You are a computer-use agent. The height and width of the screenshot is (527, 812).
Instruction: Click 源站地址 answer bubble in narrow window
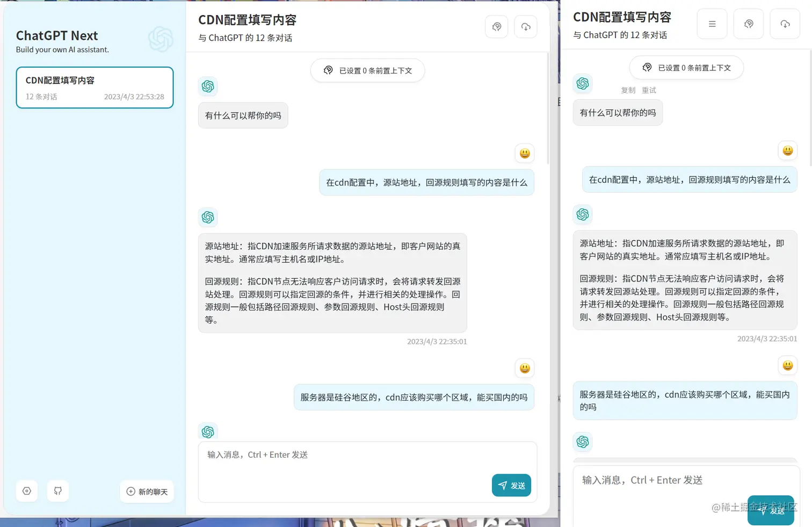click(685, 280)
